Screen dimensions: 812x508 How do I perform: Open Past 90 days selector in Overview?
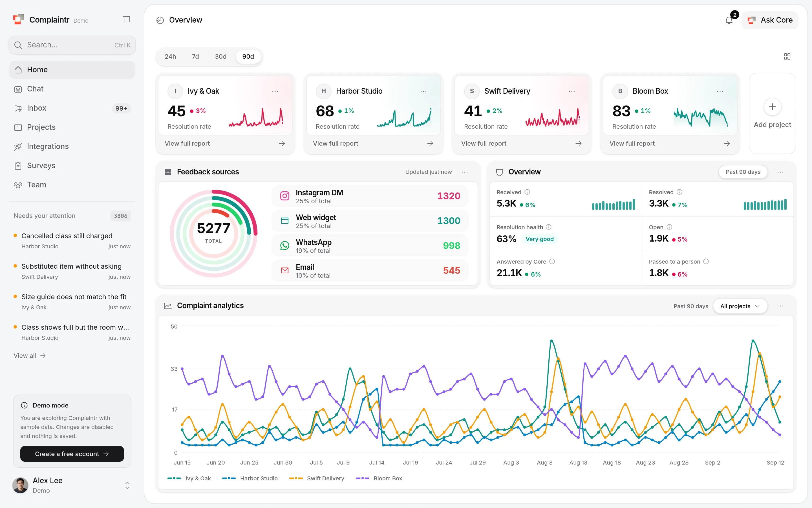coord(743,172)
